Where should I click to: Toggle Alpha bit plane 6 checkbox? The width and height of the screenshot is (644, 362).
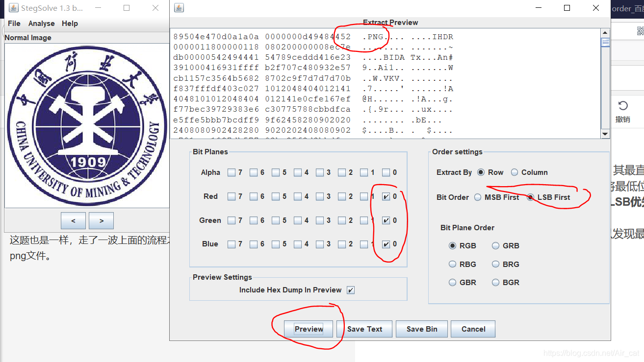click(254, 172)
